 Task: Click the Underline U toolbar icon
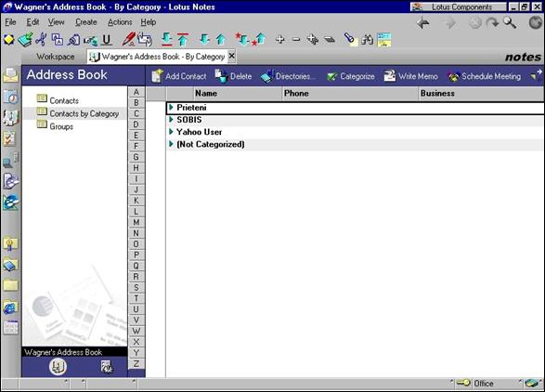coord(107,40)
